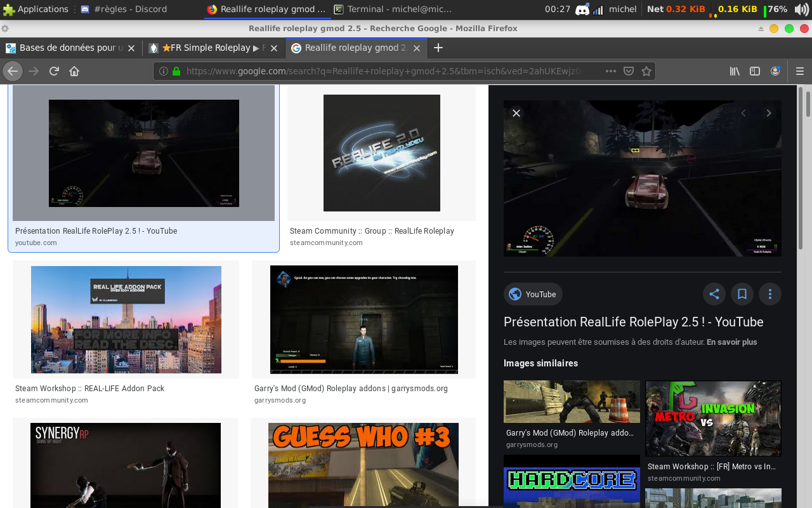Screen dimensions: 812x508
Task: Open the volume control icon
Action: click(801, 10)
